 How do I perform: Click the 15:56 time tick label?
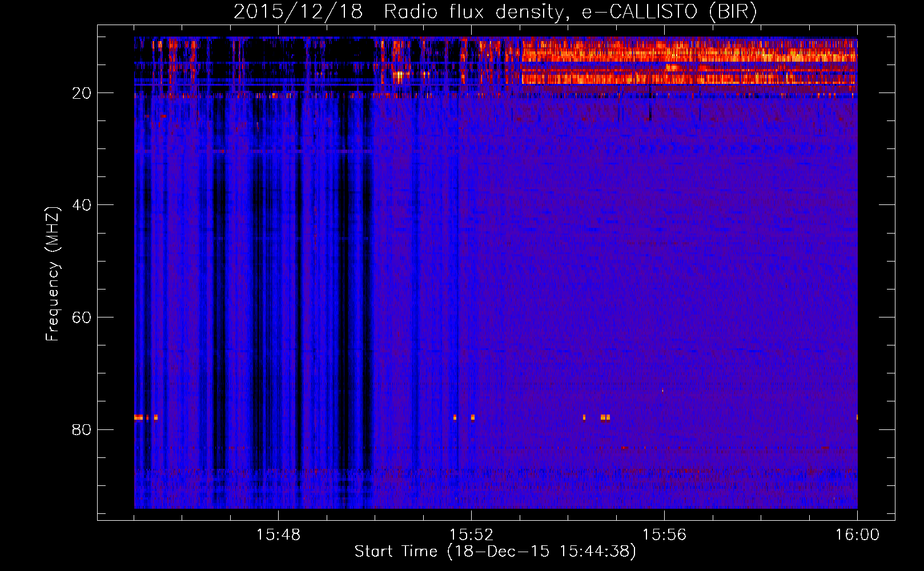[664, 535]
